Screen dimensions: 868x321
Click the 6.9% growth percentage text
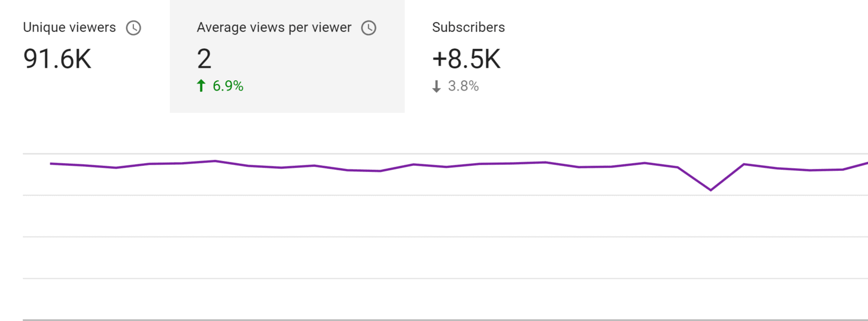[x=228, y=85]
